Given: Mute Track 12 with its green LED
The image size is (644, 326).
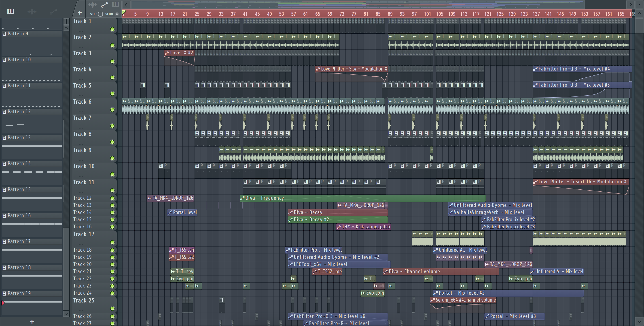Looking at the screenshot, I should [x=112, y=198].
